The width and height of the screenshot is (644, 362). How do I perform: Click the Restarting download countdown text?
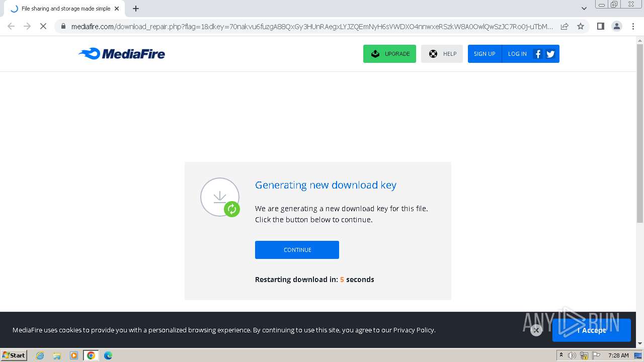pyautogui.click(x=314, y=280)
